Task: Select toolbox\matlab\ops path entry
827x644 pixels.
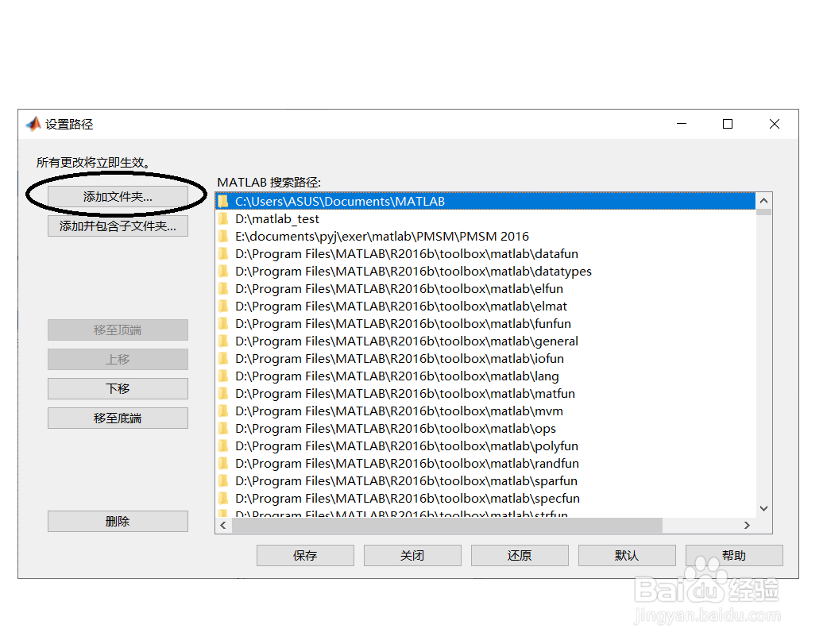Action: [x=485, y=429]
